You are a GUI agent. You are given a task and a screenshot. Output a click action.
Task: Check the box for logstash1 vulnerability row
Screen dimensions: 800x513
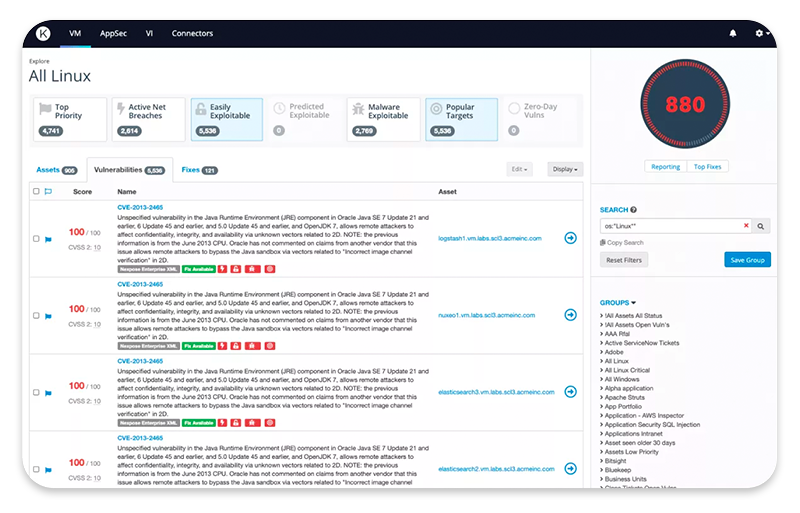pos(36,238)
